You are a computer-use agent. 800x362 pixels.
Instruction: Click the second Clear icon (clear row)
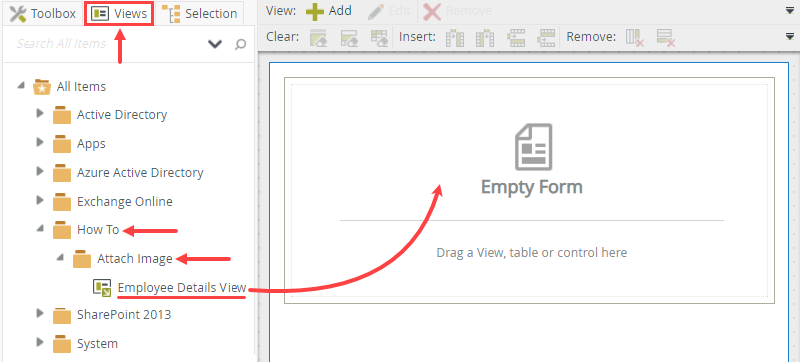pos(348,38)
